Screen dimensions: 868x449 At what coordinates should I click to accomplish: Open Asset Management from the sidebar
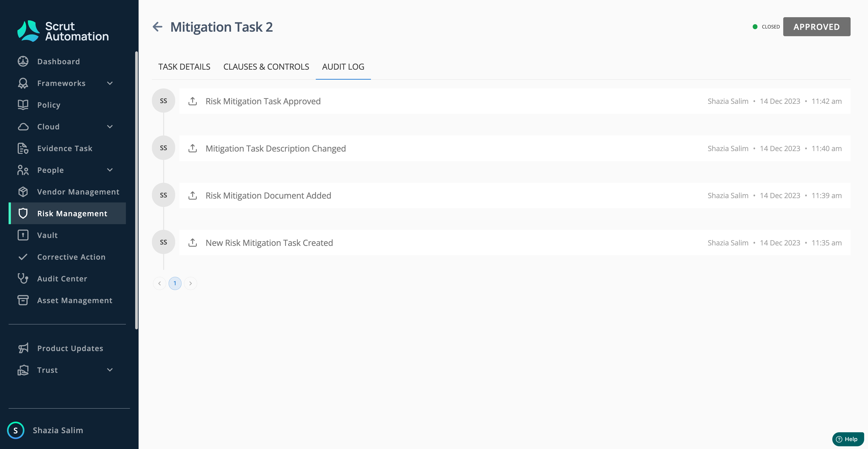(67, 300)
